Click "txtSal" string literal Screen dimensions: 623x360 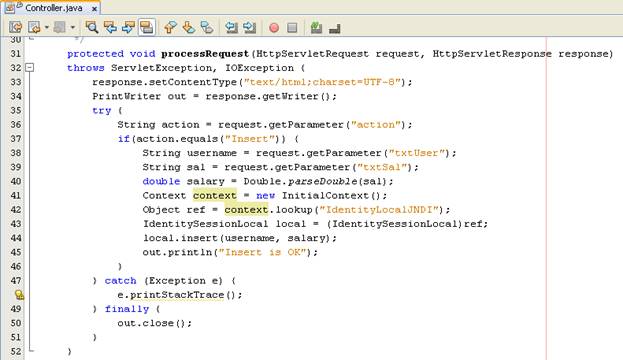(x=382, y=167)
